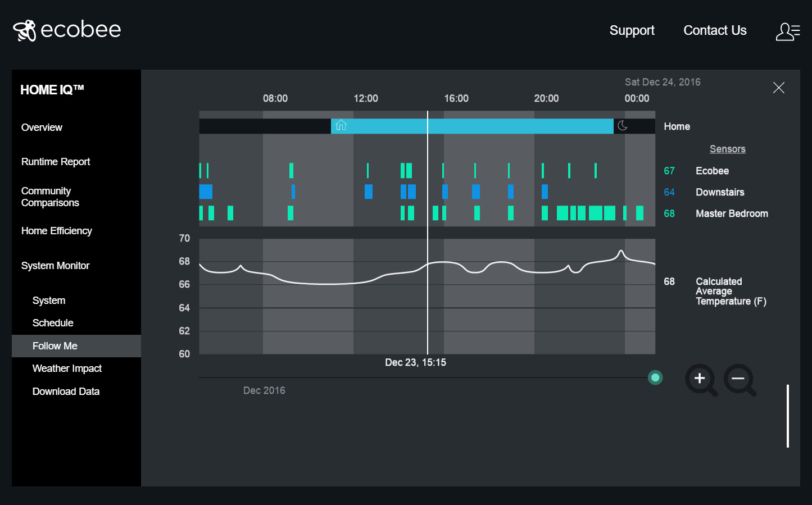812x505 pixels.
Task: Click the 08:00 time axis label
Action: (275, 98)
